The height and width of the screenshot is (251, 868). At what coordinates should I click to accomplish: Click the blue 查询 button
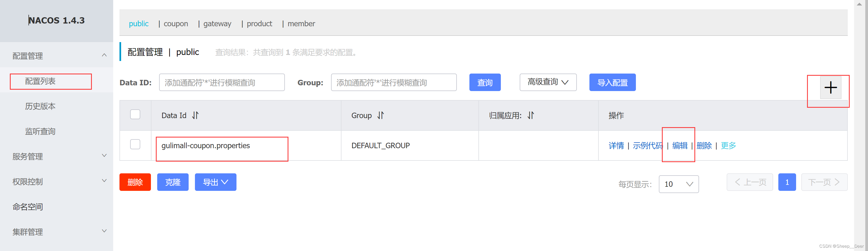485,83
